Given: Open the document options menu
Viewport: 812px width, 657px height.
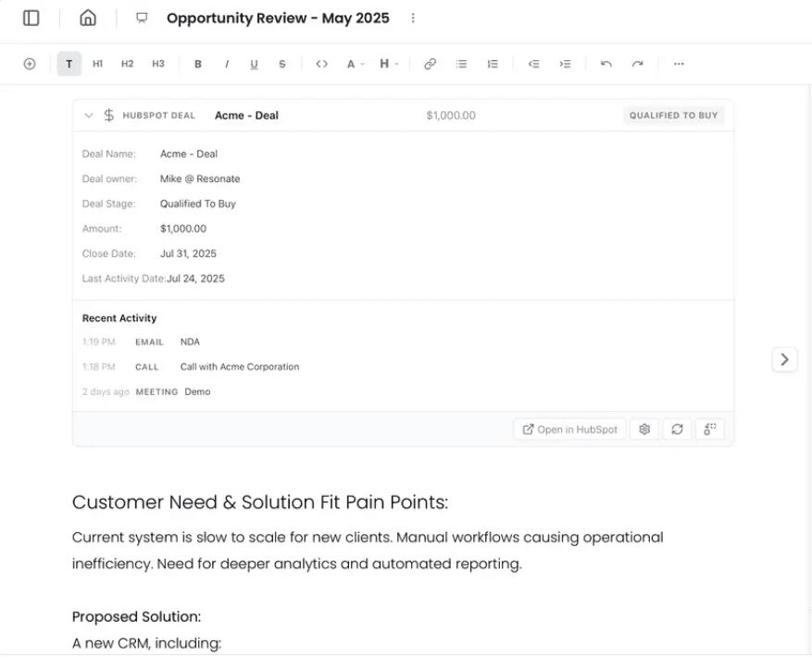Looking at the screenshot, I should [412, 18].
